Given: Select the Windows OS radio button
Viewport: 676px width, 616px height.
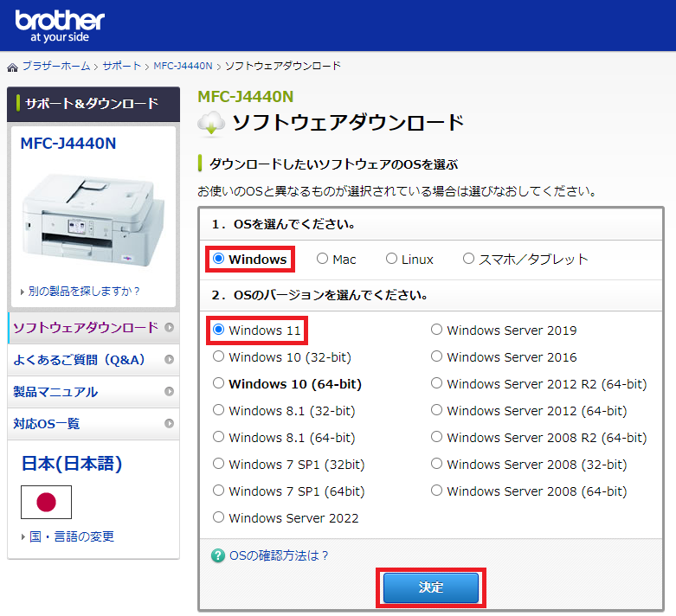Looking at the screenshot, I should pyautogui.click(x=219, y=259).
